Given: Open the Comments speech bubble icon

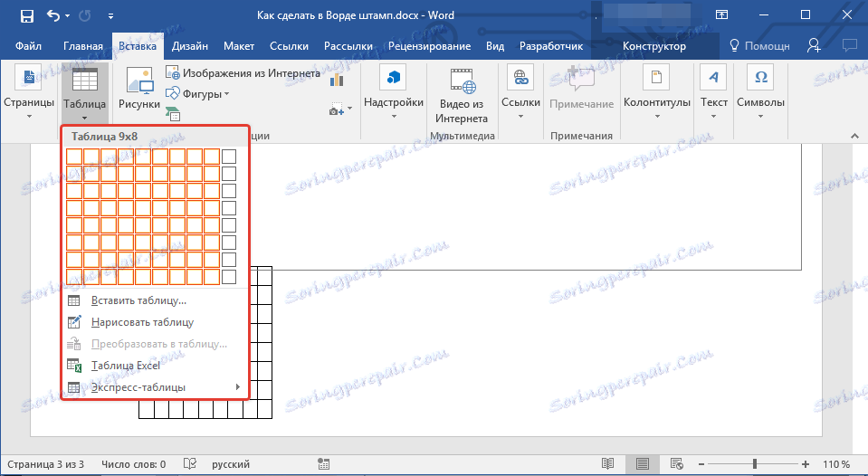Looking at the screenshot, I should [x=850, y=46].
